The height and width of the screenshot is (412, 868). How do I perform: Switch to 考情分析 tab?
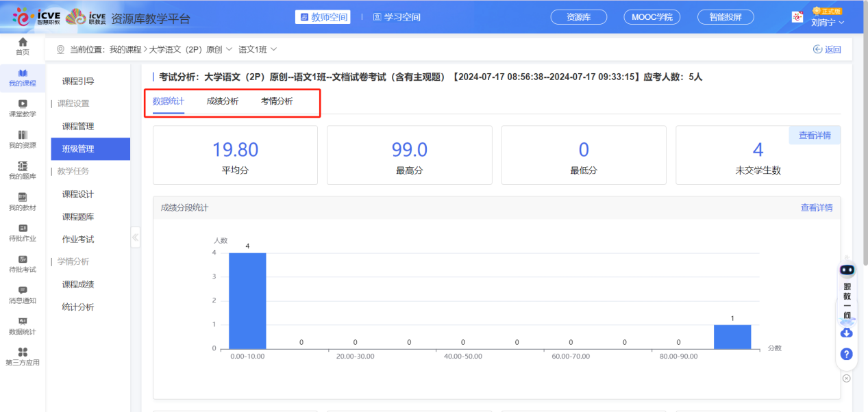(277, 101)
